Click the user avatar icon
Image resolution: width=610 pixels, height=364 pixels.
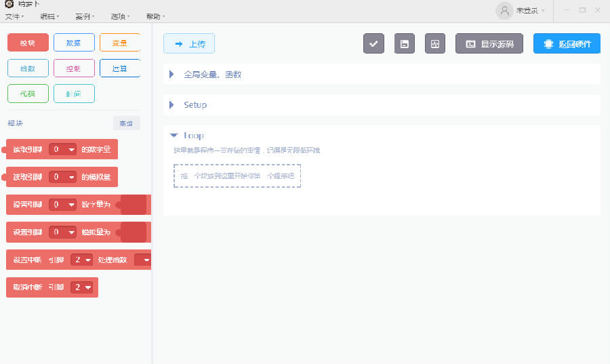[x=504, y=10]
